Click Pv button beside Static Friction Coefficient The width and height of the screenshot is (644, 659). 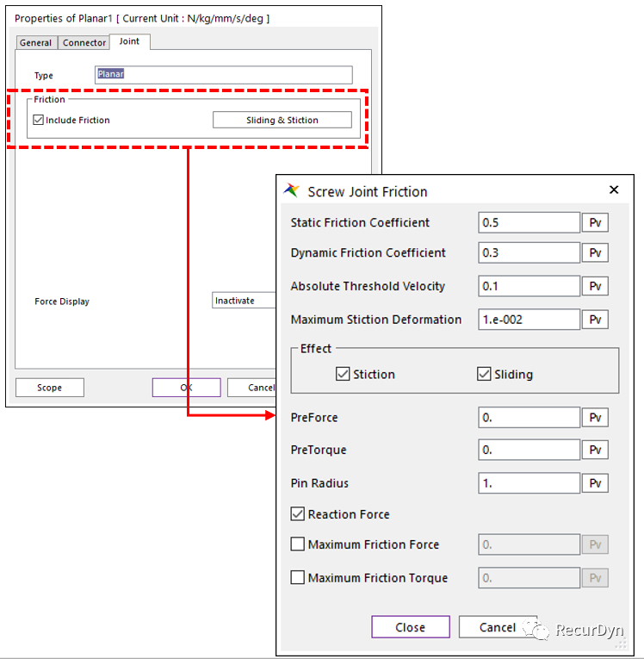coord(594,223)
